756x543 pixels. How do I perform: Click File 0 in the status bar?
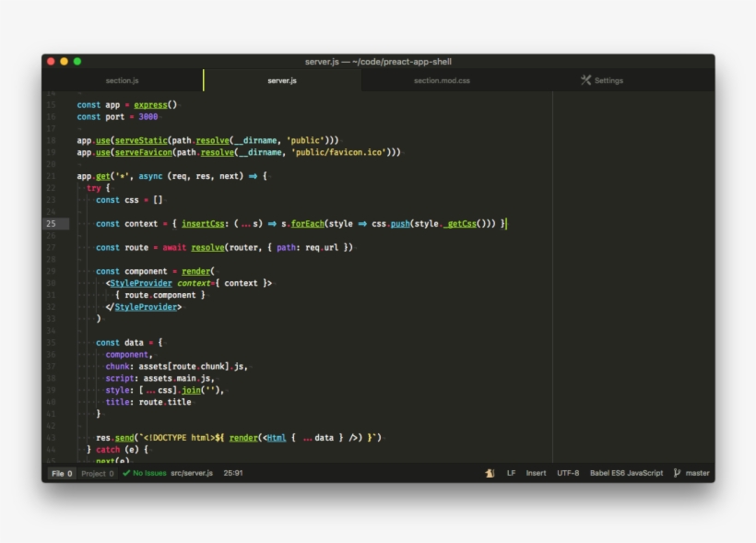[61, 472]
